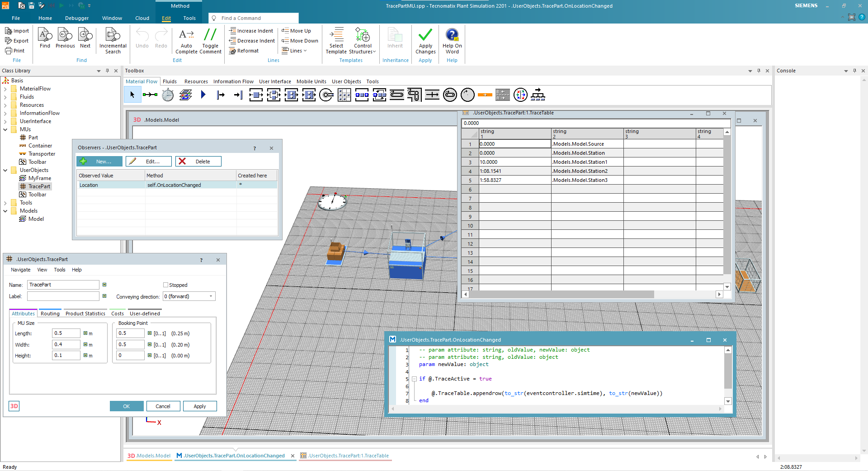Click the Delete button in Observers dialog
The image size is (868, 471).
point(198,162)
